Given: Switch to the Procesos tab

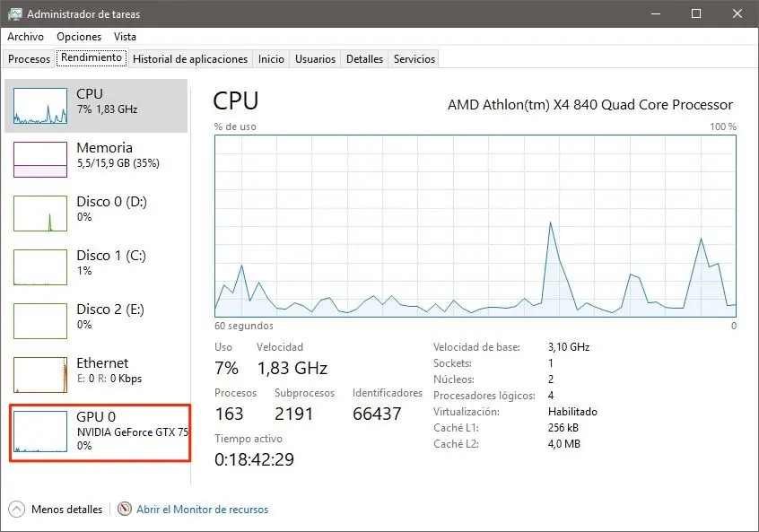Looking at the screenshot, I should tap(28, 58).
